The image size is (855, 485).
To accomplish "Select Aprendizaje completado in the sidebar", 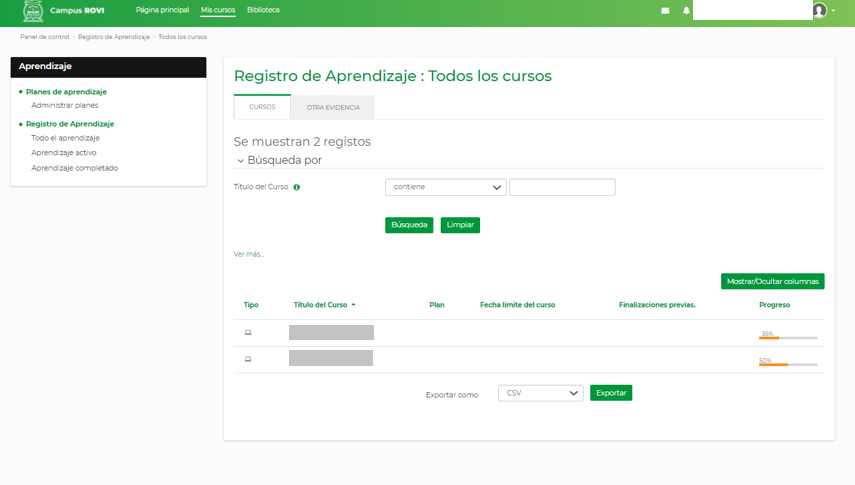I will pos(75,168).
